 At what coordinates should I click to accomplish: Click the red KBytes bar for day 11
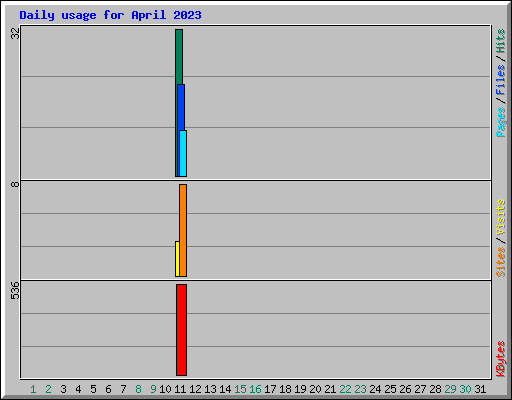[181, 330]
